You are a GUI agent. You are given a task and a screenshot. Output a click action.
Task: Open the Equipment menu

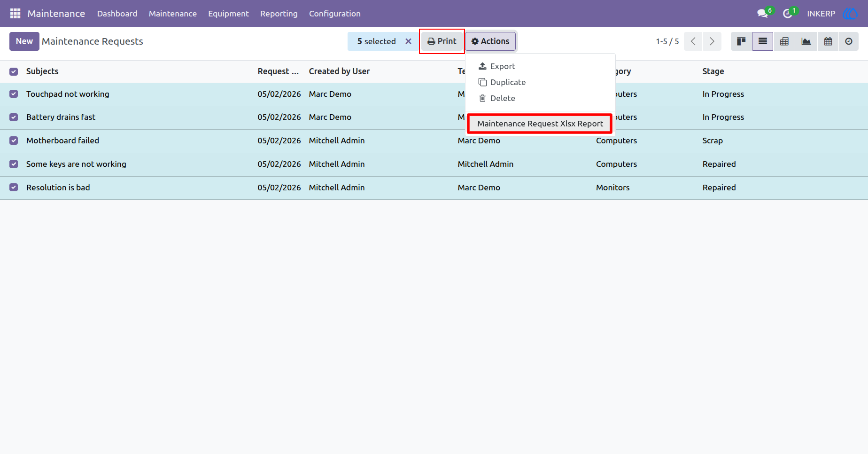pyautogui.click(x=228, y=14)
